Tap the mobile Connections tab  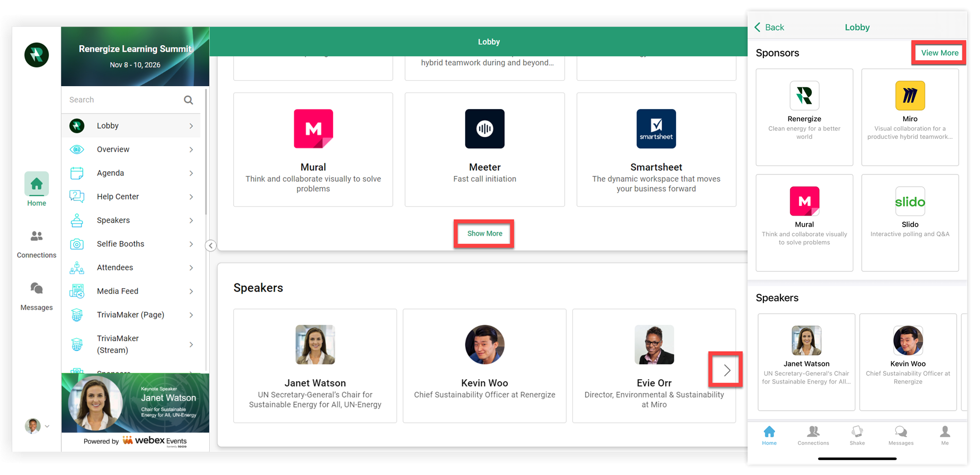[x=813, y=436]
